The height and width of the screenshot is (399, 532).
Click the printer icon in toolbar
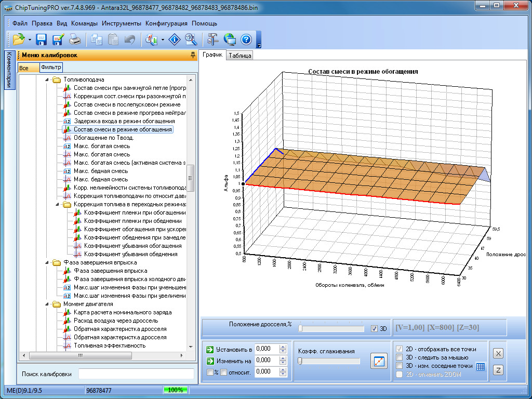click(x=75, y=39)
